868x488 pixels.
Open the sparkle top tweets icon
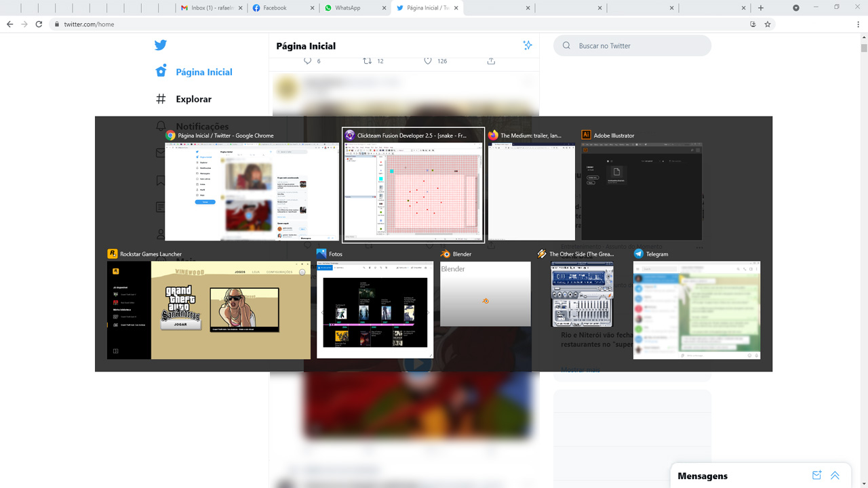(x=528, y=45)
